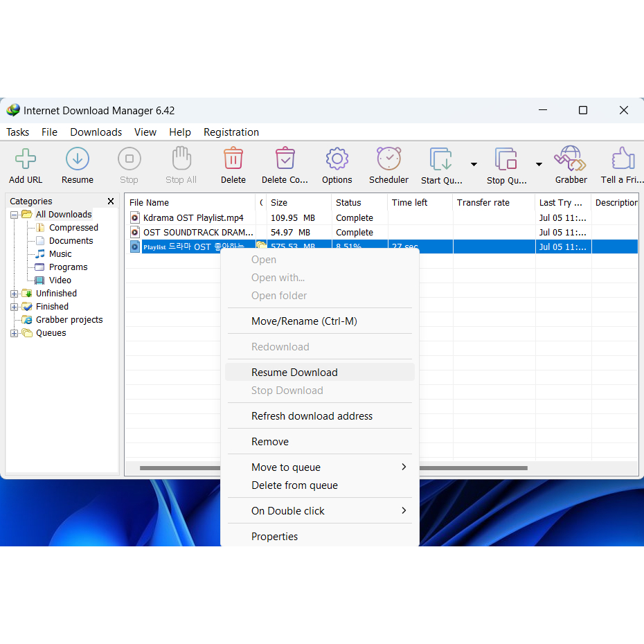Screen dimensions: 644x644
Task: Select the Queues category label
Action: tap(51, 332)
